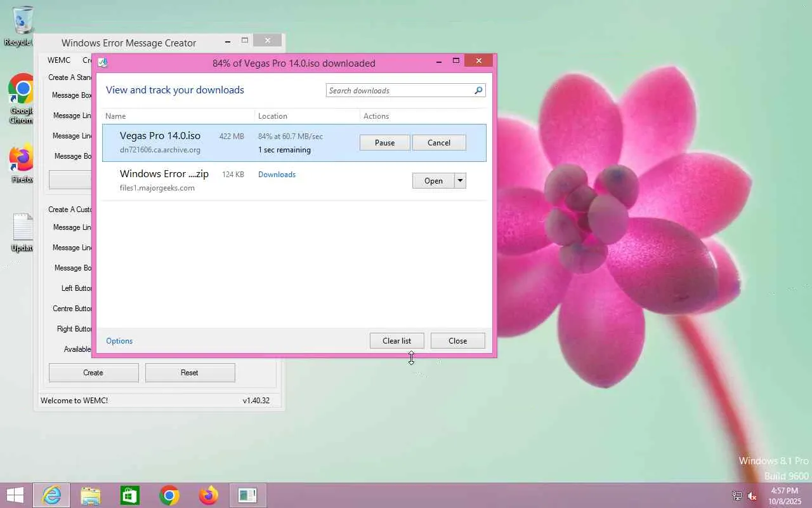The image size is (812, 508).
Task: Open the Options link in downloads dialog
Action: click(x=119, y=341)
